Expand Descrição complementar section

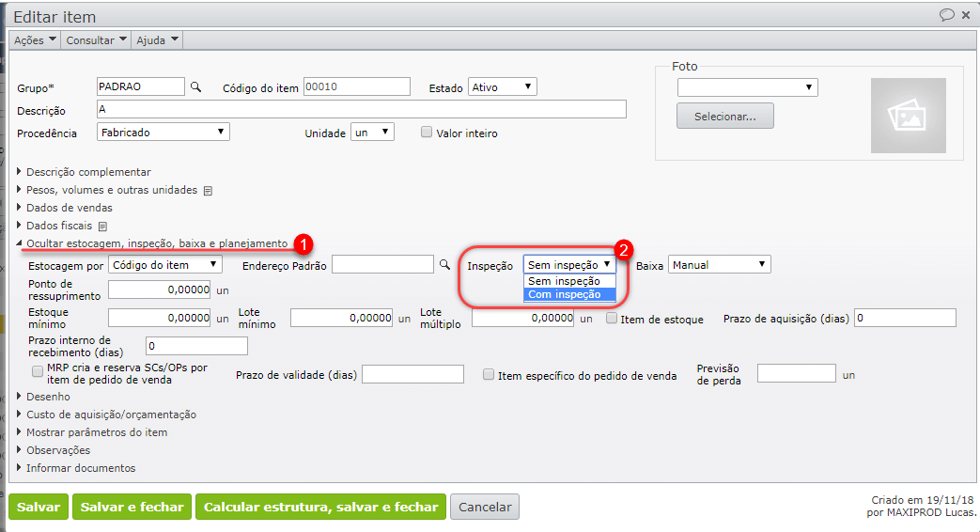coord(88,172)
